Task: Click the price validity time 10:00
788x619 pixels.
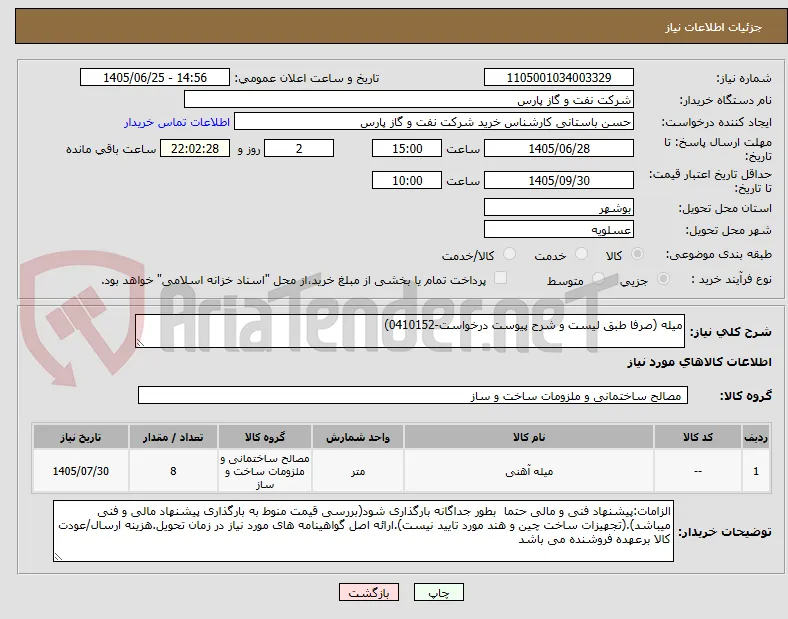Action: point(407,180)
